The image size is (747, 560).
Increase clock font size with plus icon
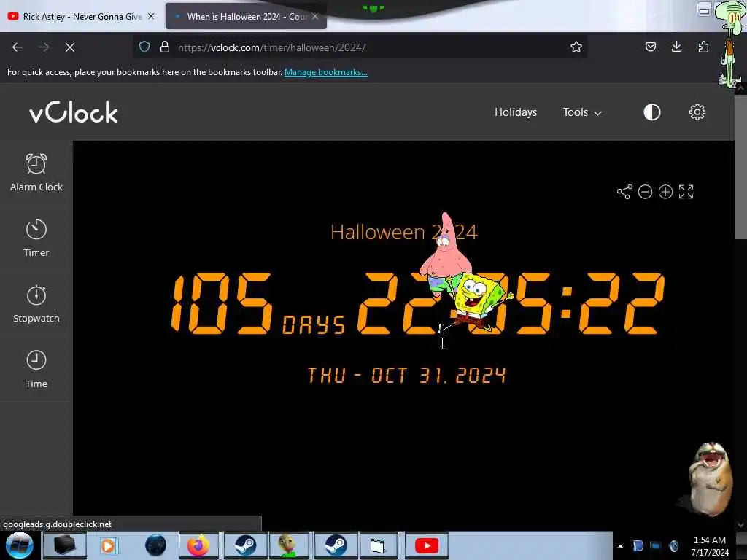[665, 192]
